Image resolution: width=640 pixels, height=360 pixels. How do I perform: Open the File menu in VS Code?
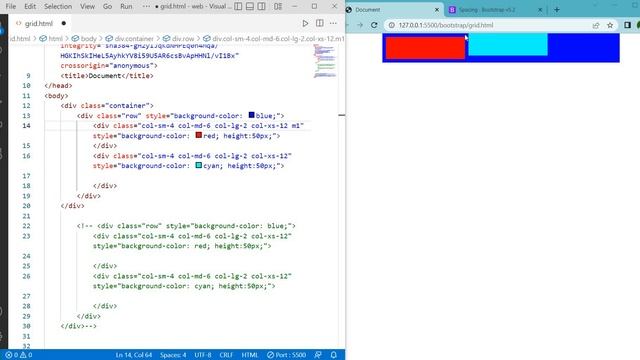pos(11,7)
